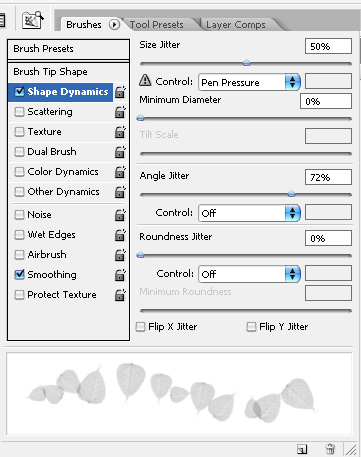Toggle lock icon beside Color Dynamics
361x457 pixels.
tap(120, 172)
